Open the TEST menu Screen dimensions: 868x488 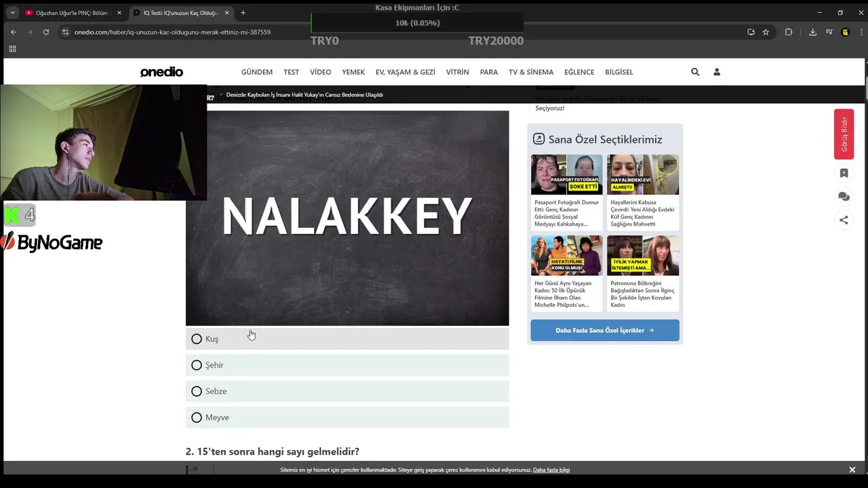pyautogui.click(x=291, y=72)
